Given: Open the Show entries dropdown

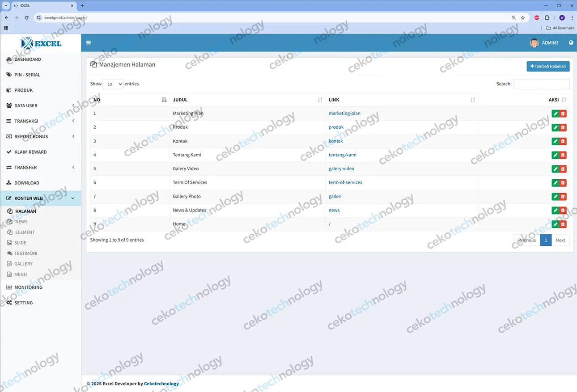Looking at the screenshot, I should coord(113,84).
